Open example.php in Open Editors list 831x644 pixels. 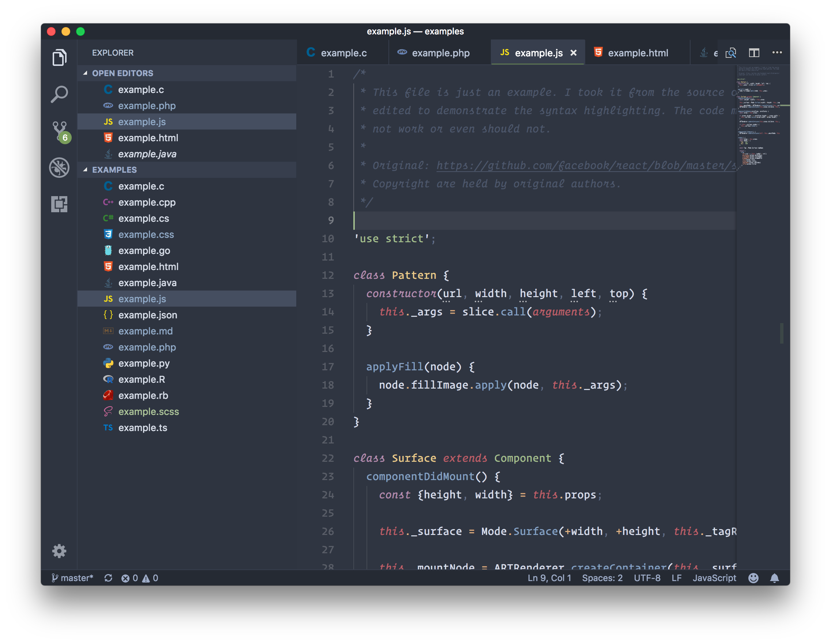(187, 105)
